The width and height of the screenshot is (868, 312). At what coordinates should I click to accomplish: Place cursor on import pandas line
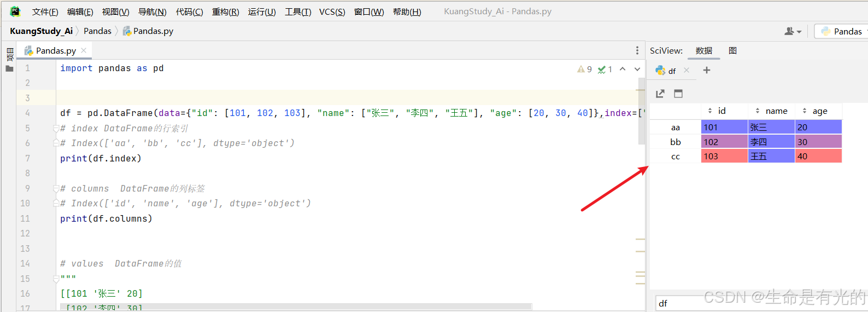coord(112,68)
